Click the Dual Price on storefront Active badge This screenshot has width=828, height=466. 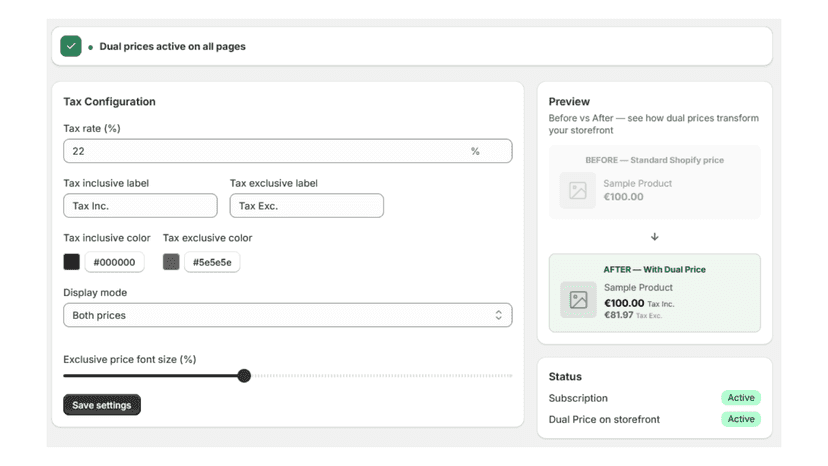741,419
